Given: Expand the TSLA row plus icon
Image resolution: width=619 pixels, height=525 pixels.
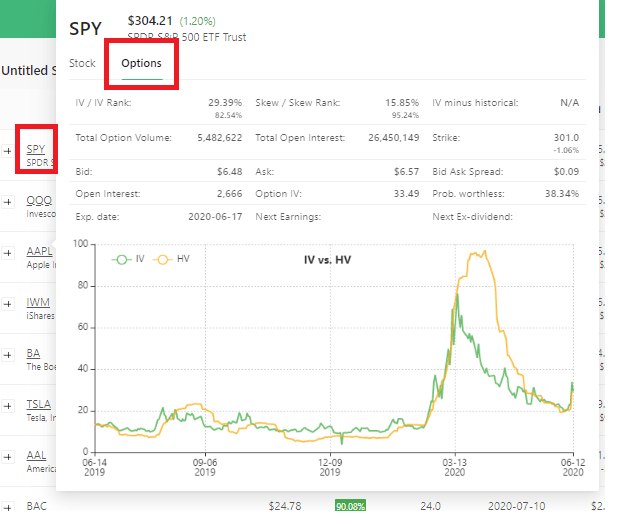Looking at the screenshot, I should click(8, 406).
